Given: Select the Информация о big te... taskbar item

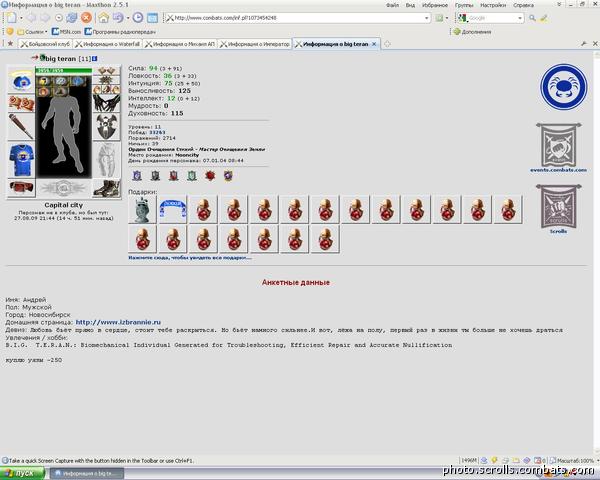Looking at the screenshot, I should (x=87, y=473).
